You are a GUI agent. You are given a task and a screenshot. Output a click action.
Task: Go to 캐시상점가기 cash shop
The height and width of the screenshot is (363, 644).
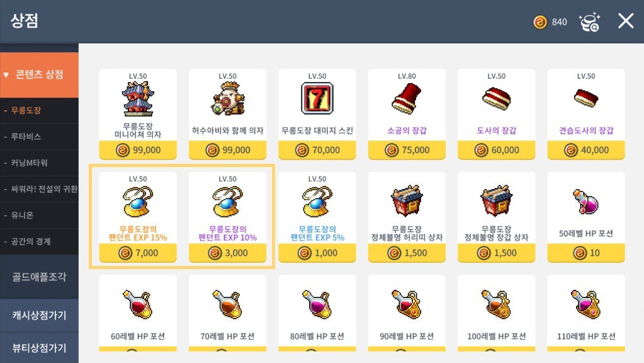(x=40, y=315)
